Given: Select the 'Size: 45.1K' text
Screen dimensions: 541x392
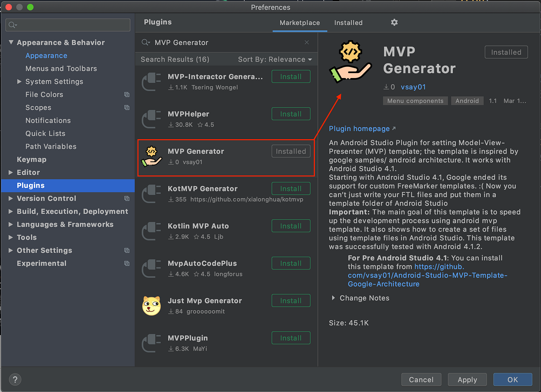Looking at the screenshot, I should click(349, 323).
